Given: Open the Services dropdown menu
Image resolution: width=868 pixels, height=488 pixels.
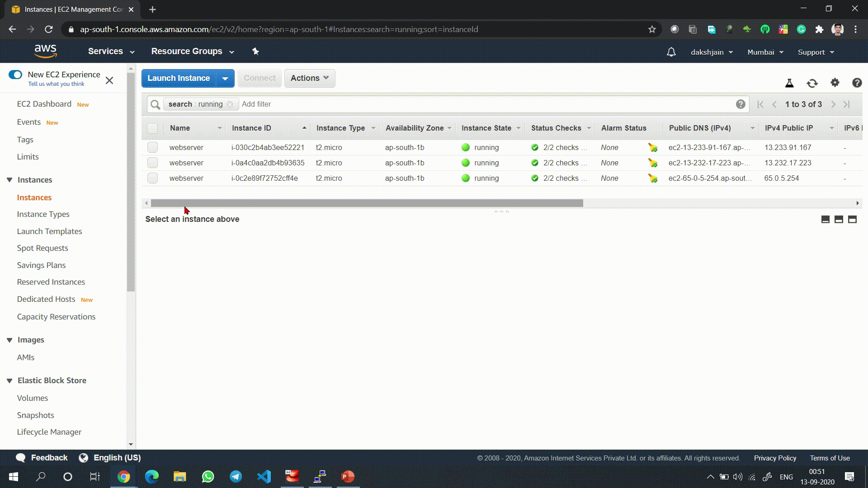Looking at the screenshot, I should pos(111,52).
